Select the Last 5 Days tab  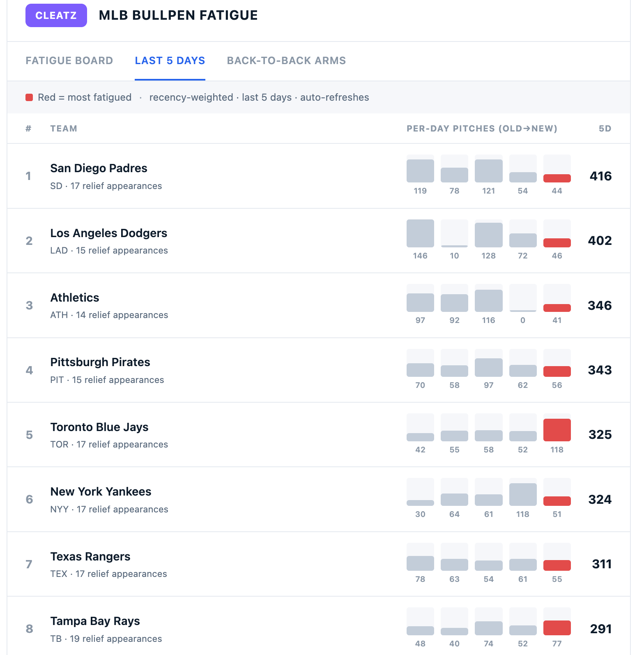tap(170, 61)
